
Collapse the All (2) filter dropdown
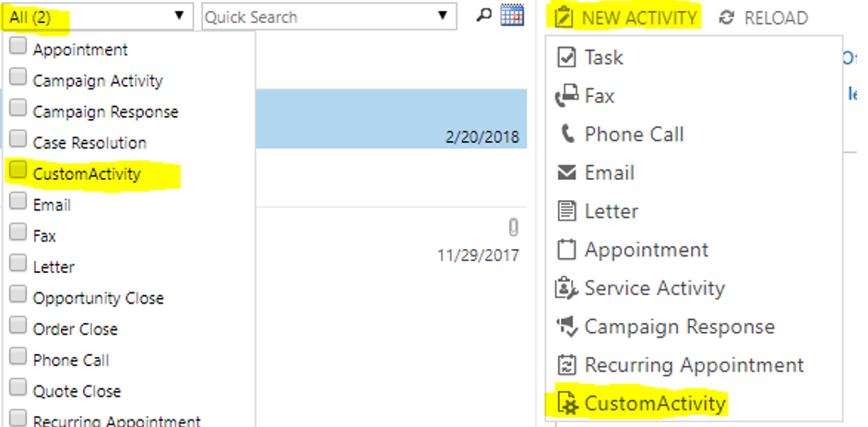tap(178, 16)
